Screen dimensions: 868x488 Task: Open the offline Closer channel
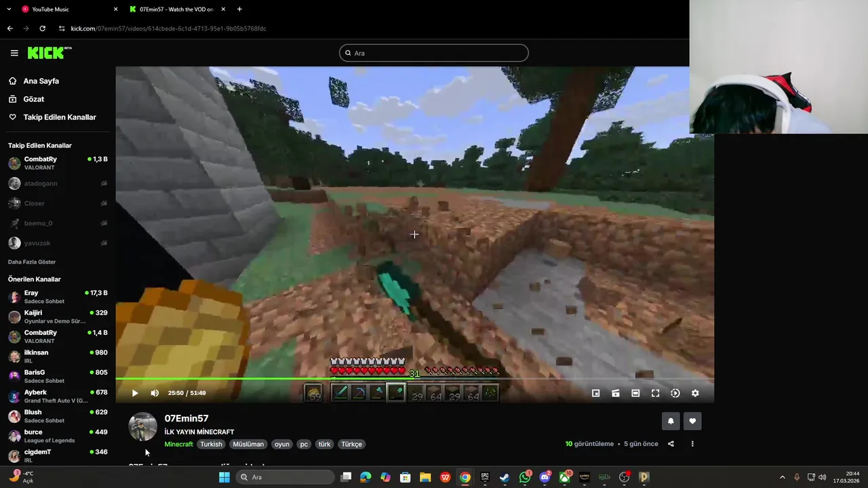58,203
